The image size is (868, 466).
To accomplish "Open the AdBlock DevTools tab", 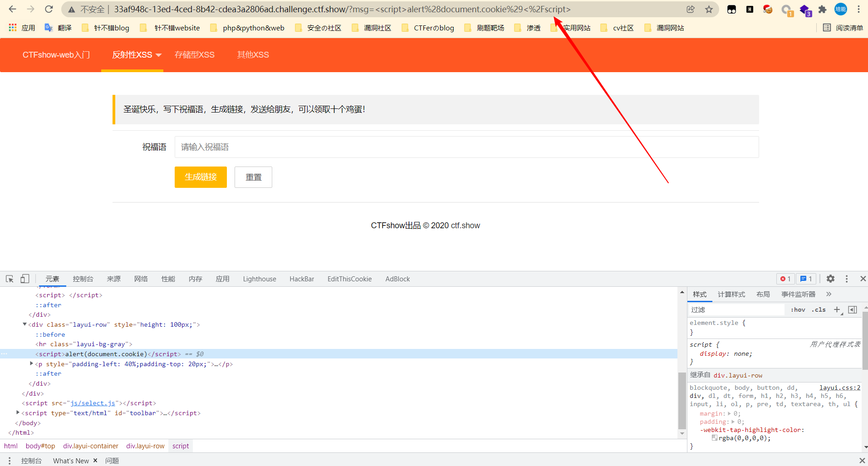I will tap(397, 279).
